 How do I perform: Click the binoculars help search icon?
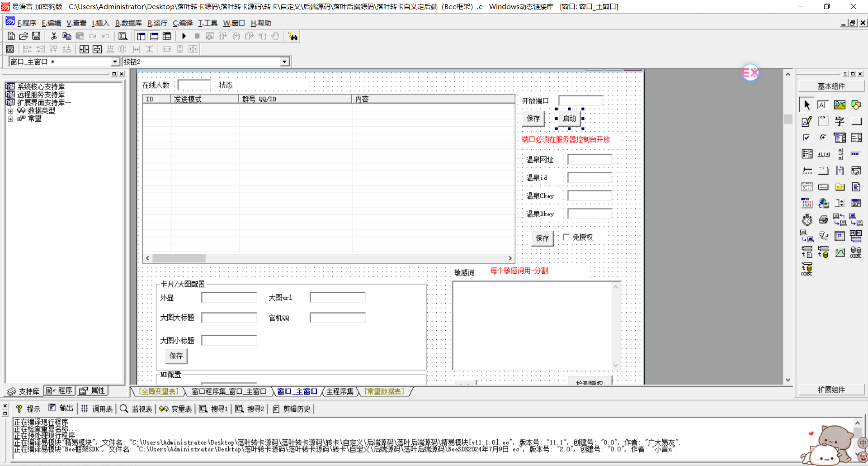[x=293, y=37]
